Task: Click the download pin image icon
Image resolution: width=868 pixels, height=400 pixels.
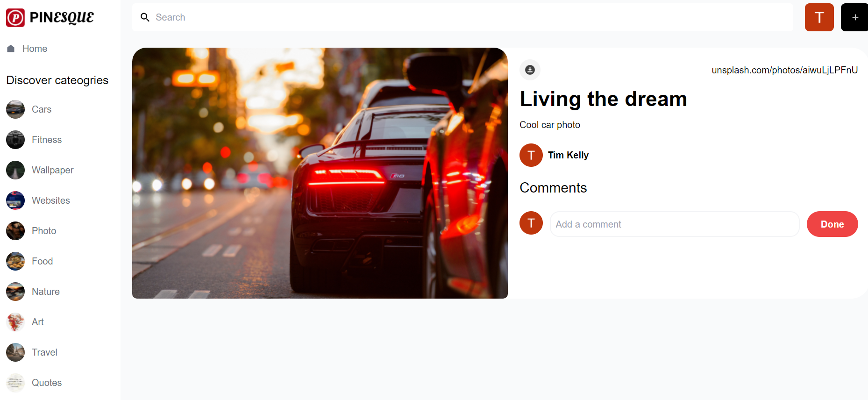Action: coord(530,70)
